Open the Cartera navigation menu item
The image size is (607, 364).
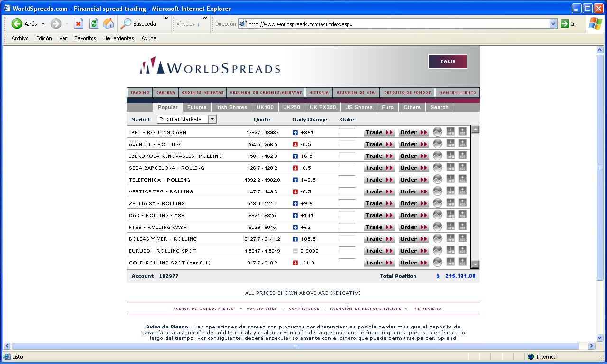(x=166, y=92)
